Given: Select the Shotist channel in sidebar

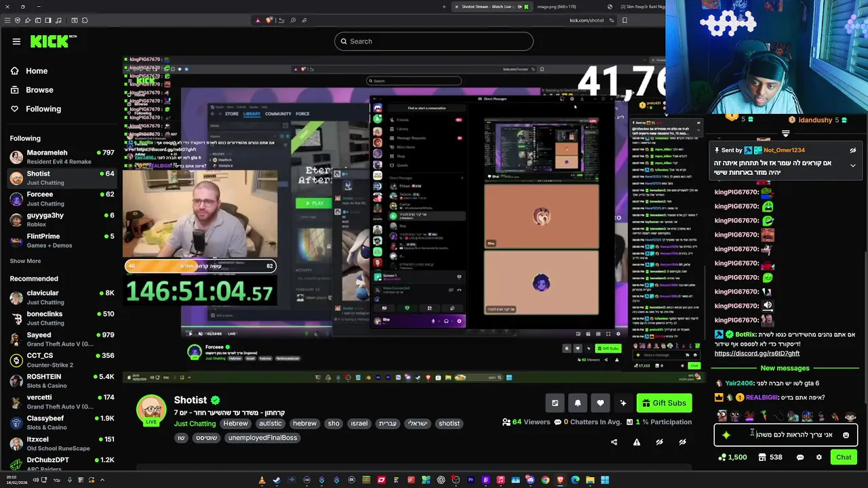Looking at the screenshot, I should [x=62, y=178].
